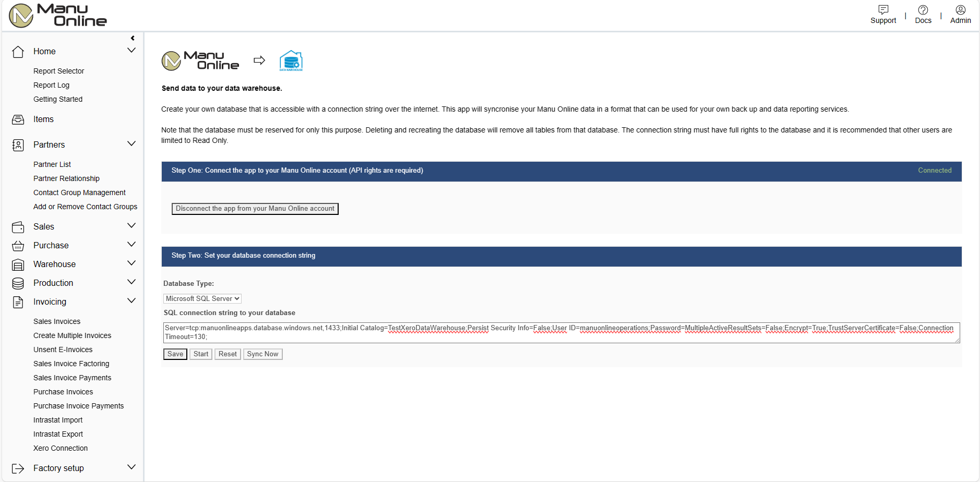
Task: Expand the Sales menu chevron
Action: point(132,226)
